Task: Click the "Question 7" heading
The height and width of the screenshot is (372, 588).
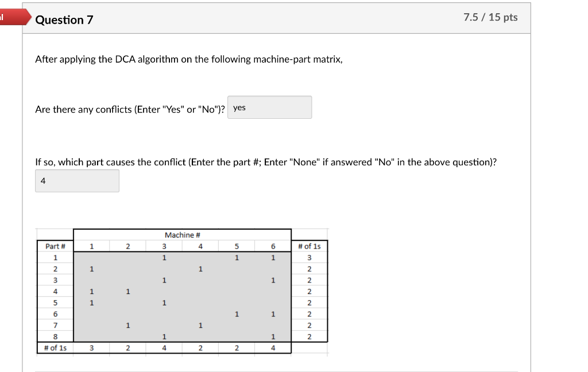Action: click(x=64, y=20)
